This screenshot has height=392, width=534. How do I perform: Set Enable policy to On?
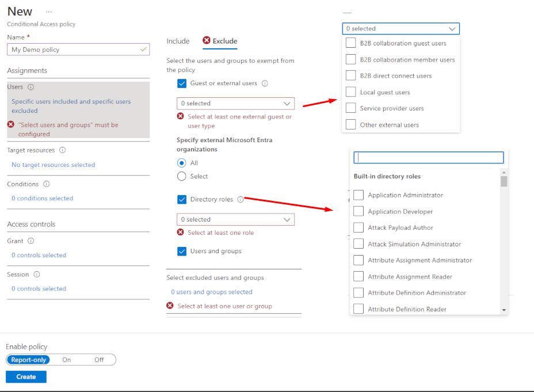pos(67,360)
